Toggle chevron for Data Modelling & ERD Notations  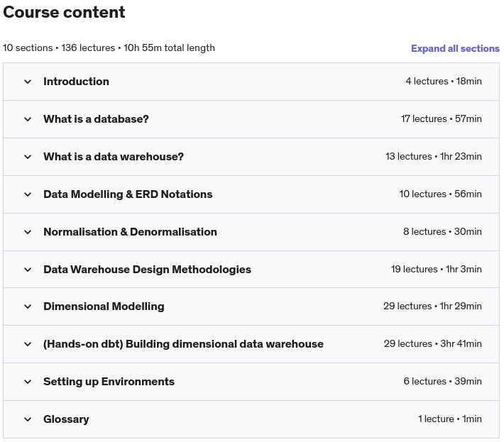tap(28, 194)
